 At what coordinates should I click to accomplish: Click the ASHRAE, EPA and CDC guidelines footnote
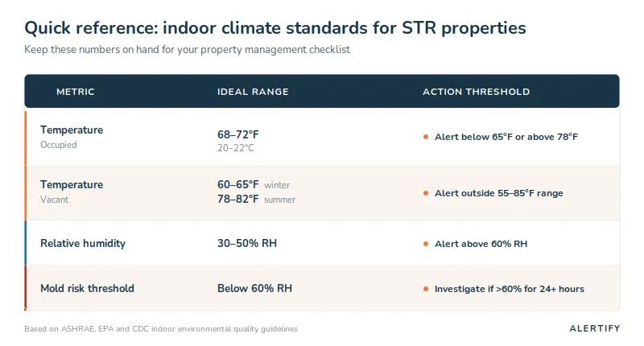(x=161, y=329)
